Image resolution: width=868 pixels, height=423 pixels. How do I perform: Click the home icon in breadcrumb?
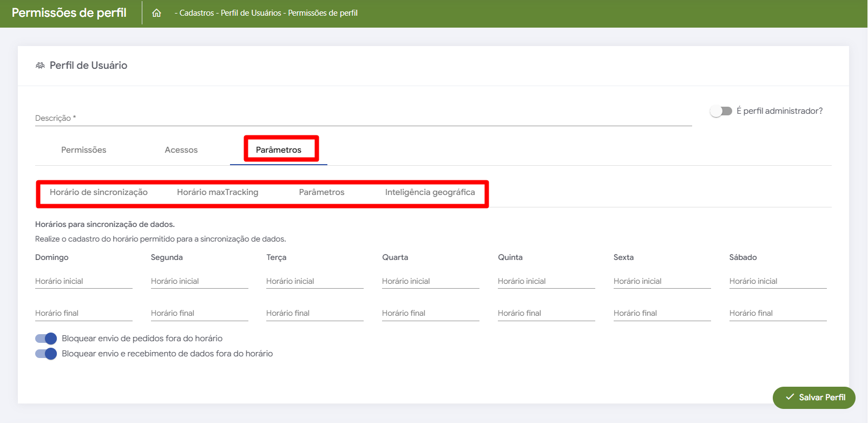point(156,13)
